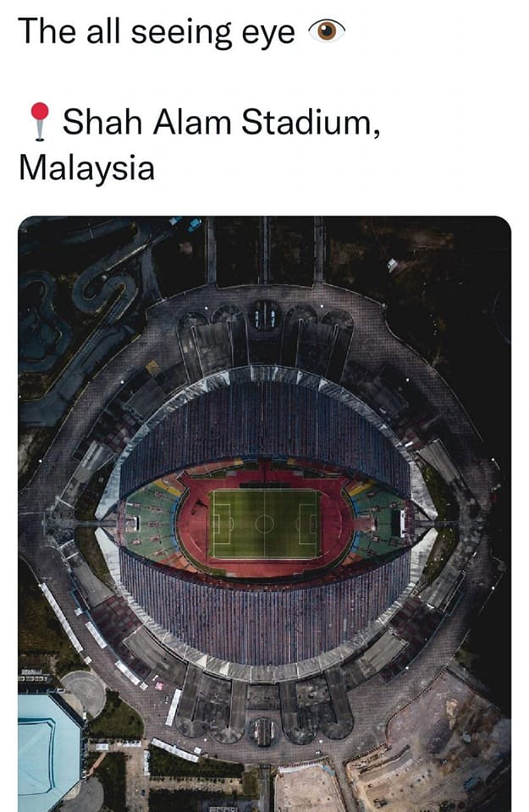Click the top central arched stadium entrance
The height and width of the screenshot is (812, 529).
coord(264,315)
